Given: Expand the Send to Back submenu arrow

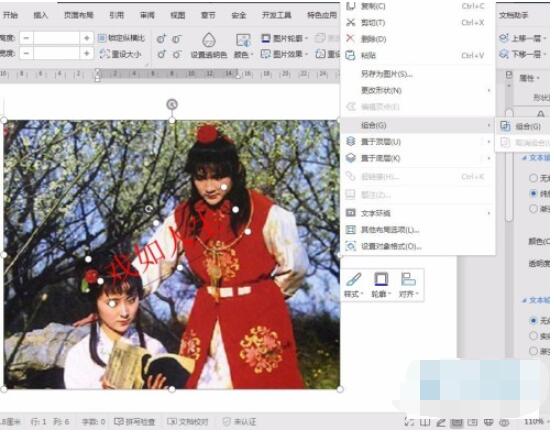Looking at the screenshot, I should (489, 158).
